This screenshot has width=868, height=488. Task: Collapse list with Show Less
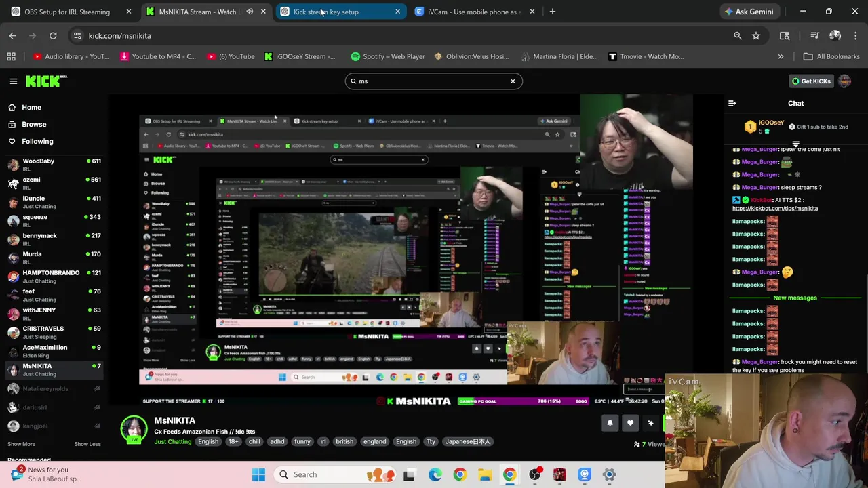point(87,444)
